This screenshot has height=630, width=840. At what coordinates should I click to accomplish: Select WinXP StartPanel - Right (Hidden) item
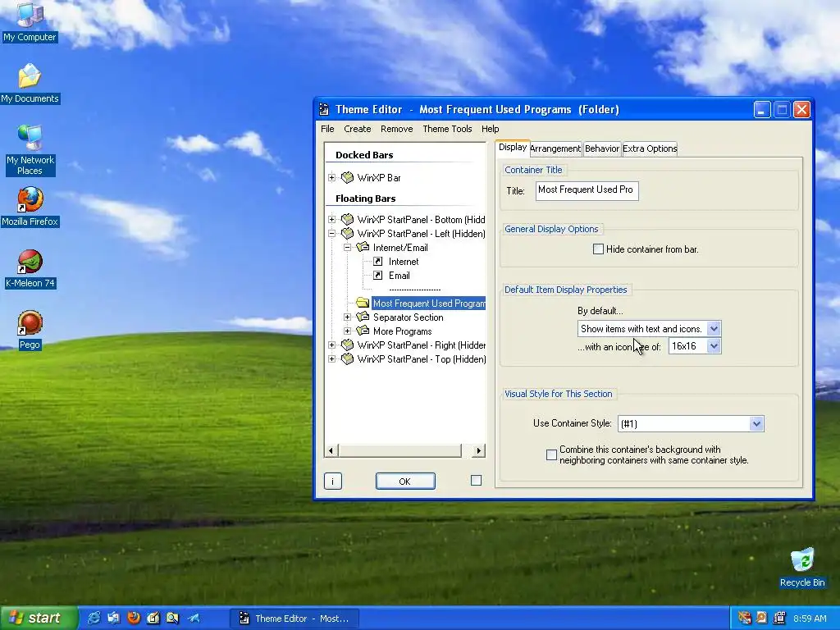[x=421, y=345]
